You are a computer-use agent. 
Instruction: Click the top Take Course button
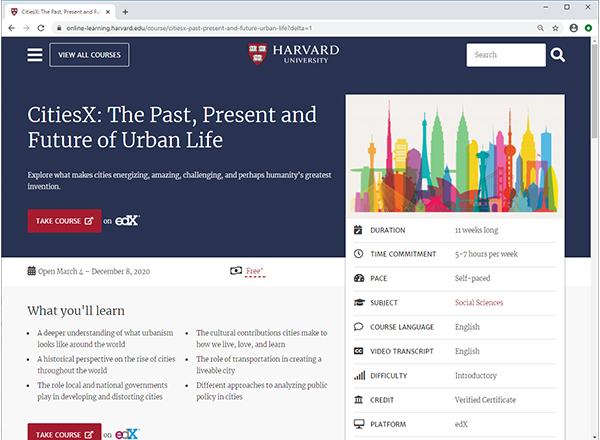(64, 221)
